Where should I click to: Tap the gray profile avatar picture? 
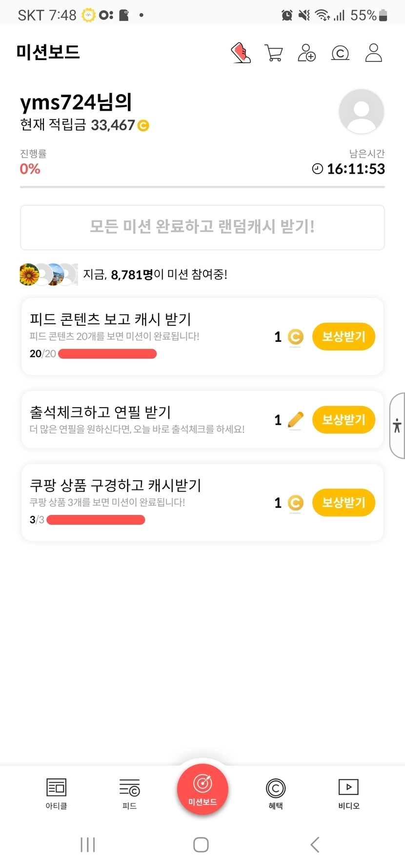coord(361,111)
